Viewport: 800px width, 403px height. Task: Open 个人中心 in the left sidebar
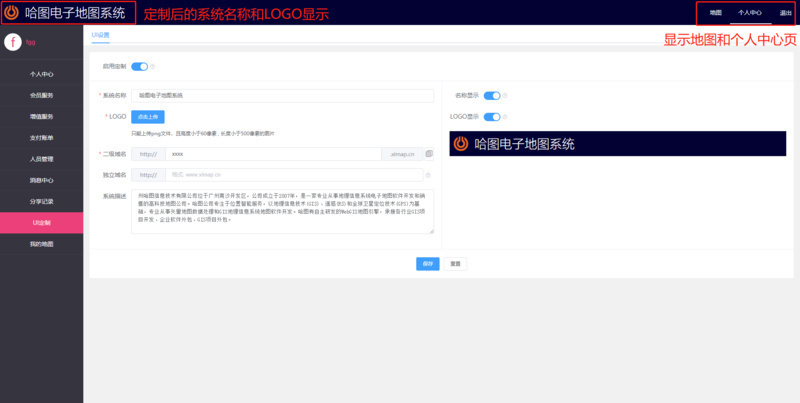41,74
